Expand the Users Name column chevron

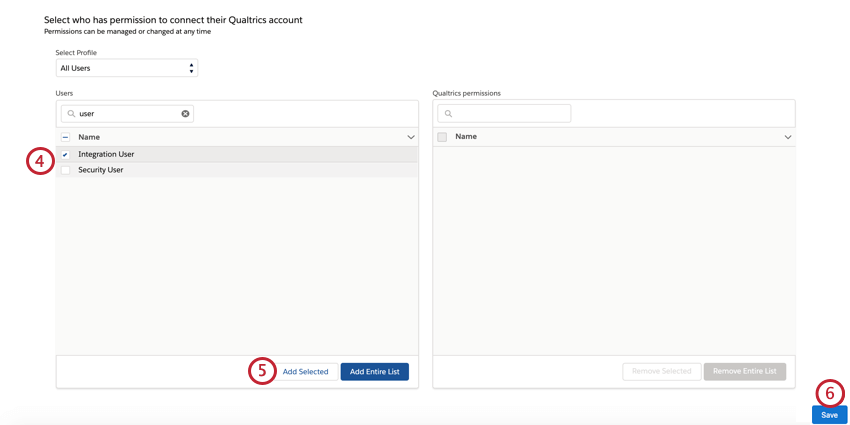(410, 137)
